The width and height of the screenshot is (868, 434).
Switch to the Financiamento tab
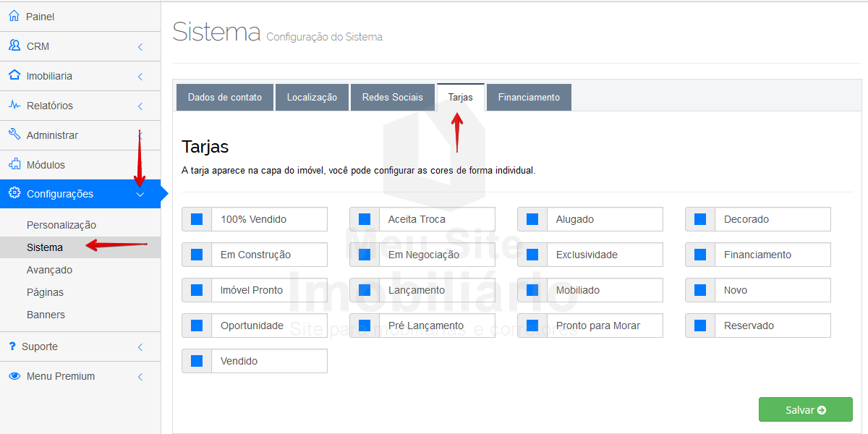pos(529,98)
